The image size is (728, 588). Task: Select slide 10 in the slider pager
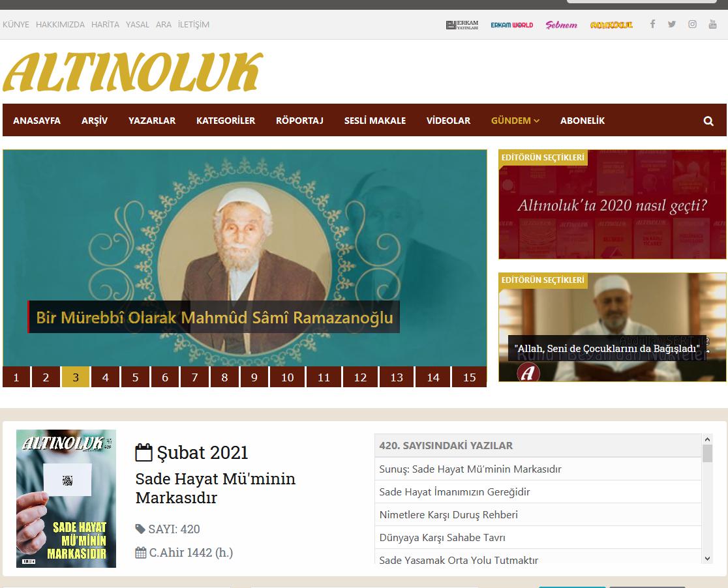288,377
